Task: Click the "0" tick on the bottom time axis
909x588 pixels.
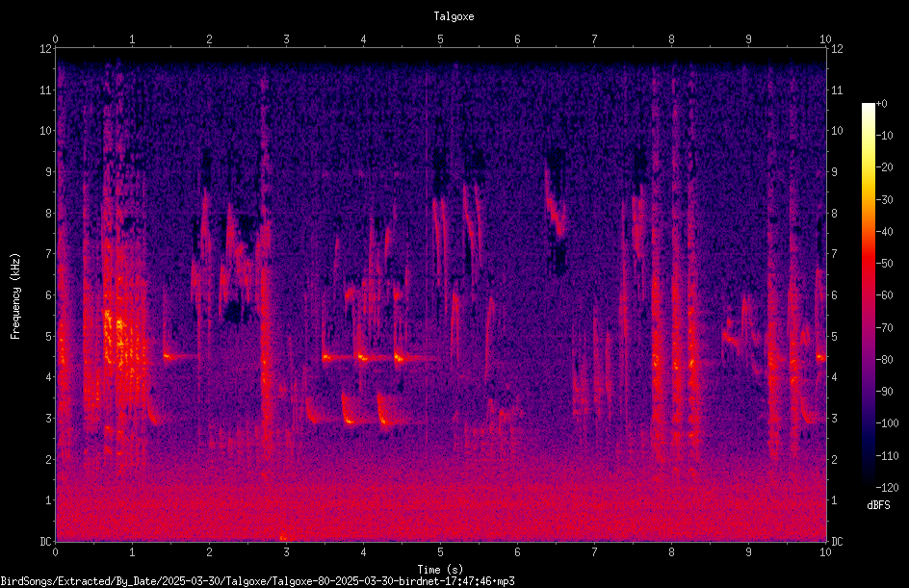Action: 56,552
